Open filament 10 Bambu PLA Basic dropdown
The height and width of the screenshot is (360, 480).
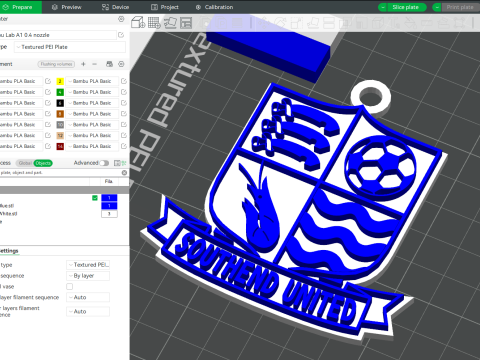[x=92, y=125]
